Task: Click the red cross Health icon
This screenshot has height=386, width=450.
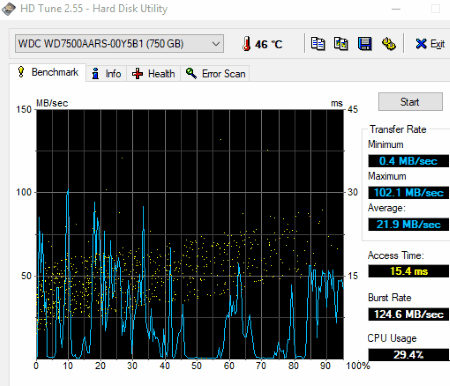Action: pyautogui.click(x=137, y=74)
